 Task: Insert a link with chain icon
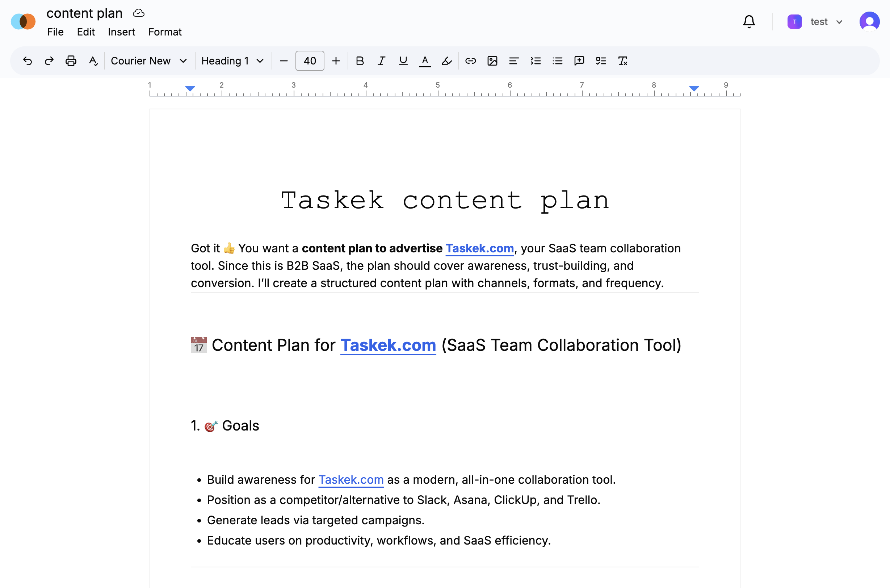point(470,61)
